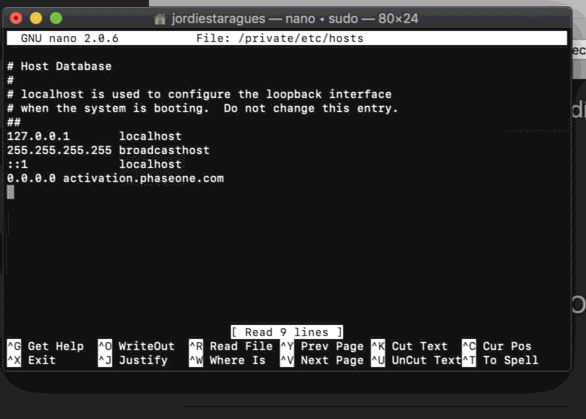Click the ^O WriteOut shortcut key

[x=105, y=346]
